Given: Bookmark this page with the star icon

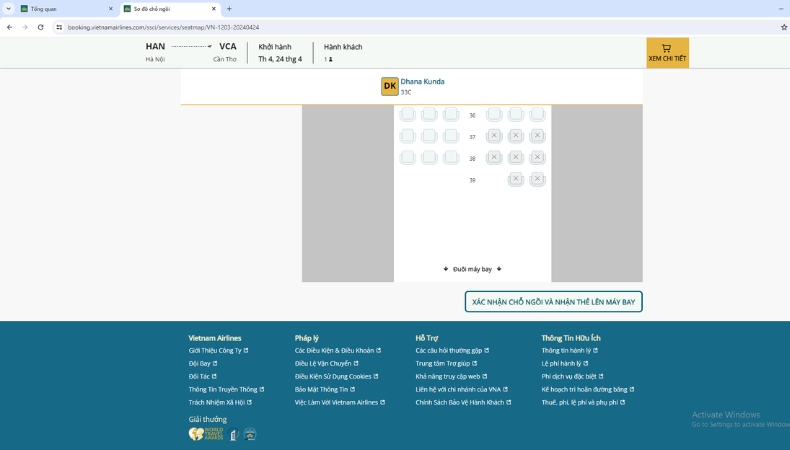Looking at the screenshot, I should click(x=783, y=27).
